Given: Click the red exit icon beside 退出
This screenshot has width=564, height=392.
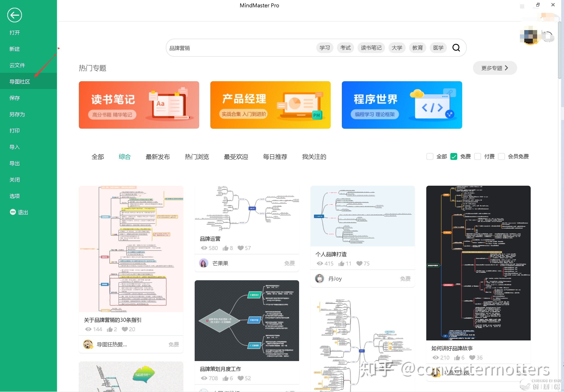Looking at the screenshot, I should [x=13, y=212].
